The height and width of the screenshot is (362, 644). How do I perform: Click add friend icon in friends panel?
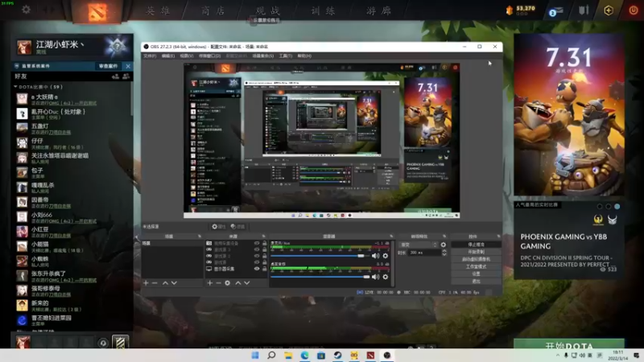click(115, 76)
